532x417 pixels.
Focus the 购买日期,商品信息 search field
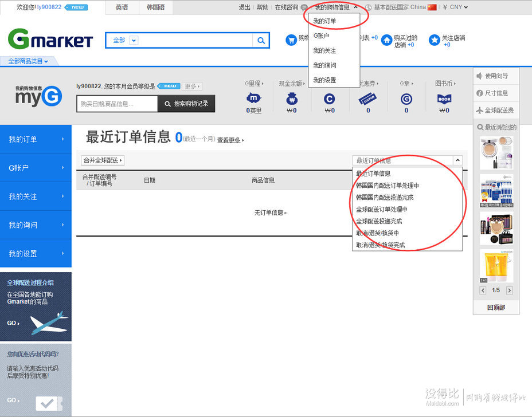click(117, 104)
